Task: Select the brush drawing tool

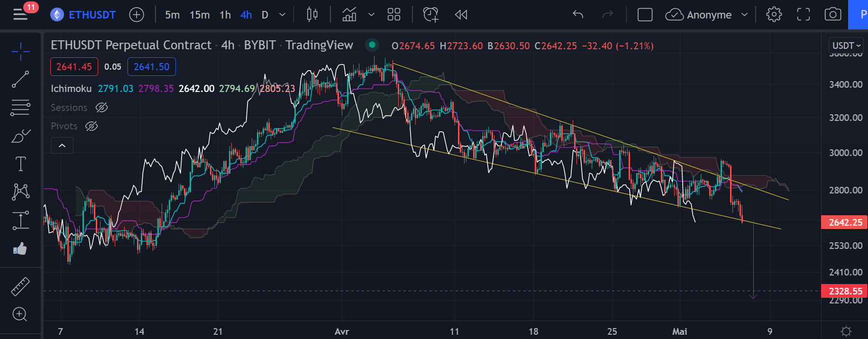Action: point(20,136)
